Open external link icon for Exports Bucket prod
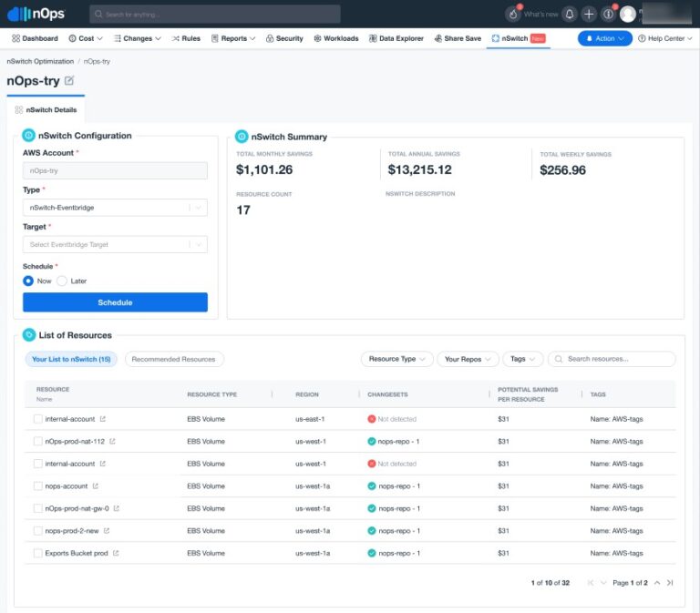Screen dimensions: 700x613 115,553
